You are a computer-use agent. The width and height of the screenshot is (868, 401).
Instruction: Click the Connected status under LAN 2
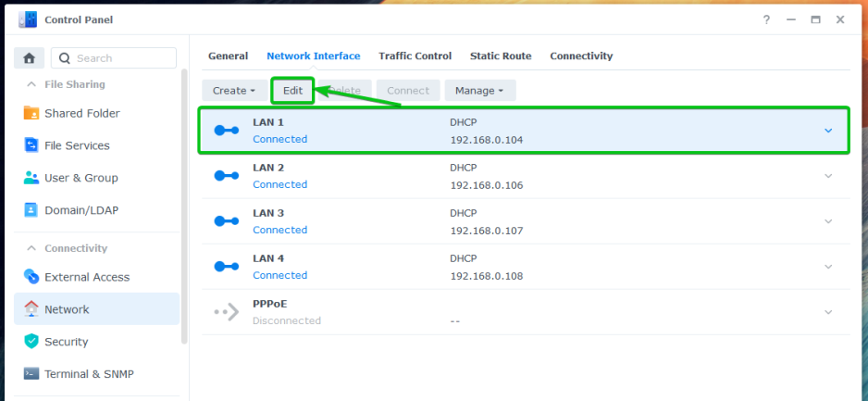280,184
